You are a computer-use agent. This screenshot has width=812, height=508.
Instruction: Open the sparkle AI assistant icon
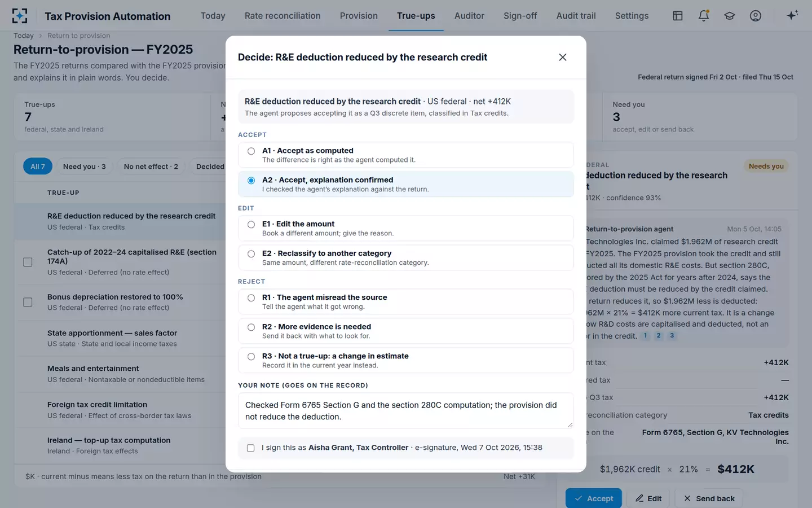792,16
